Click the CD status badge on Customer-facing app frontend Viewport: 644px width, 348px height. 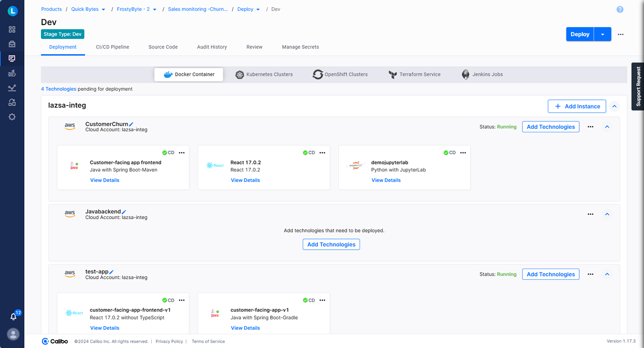168,153
